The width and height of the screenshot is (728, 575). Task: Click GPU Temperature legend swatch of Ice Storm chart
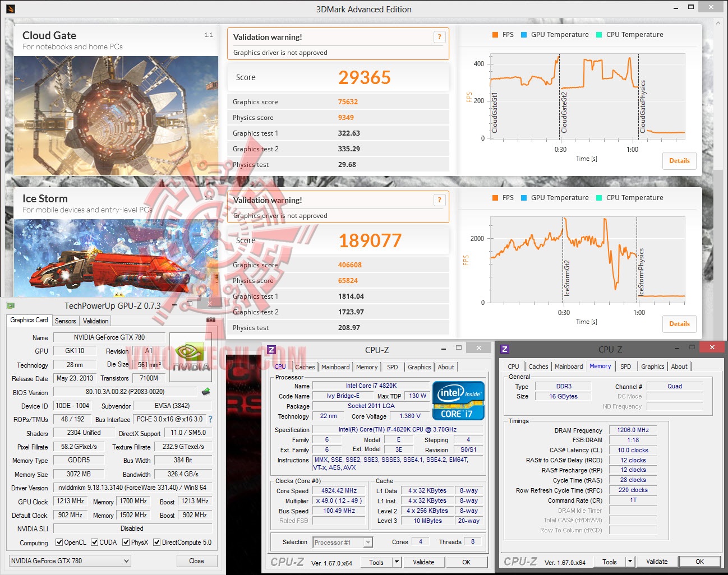click(x=524, y=198)
